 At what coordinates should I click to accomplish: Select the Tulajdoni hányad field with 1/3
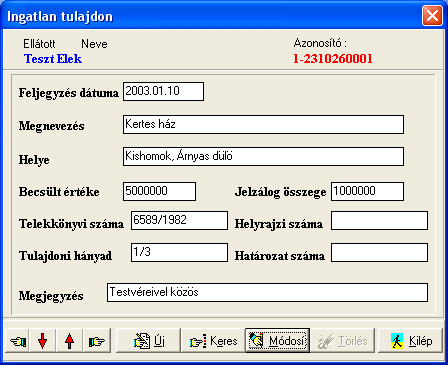179,252
